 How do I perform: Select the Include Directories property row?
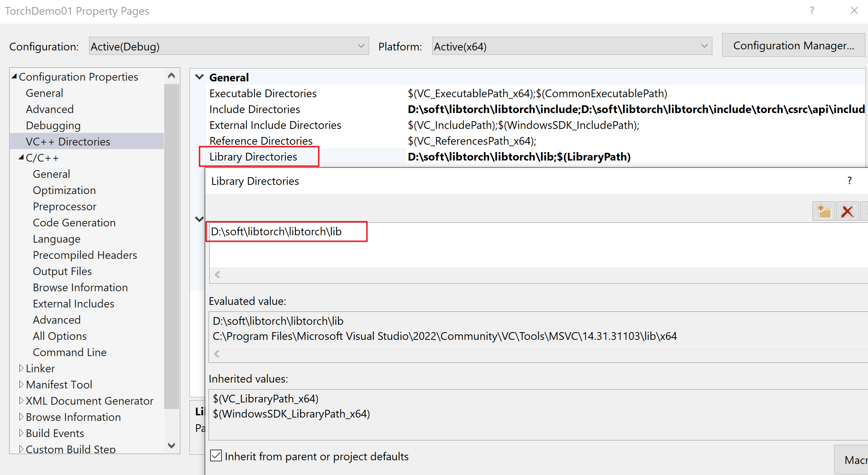255,109
